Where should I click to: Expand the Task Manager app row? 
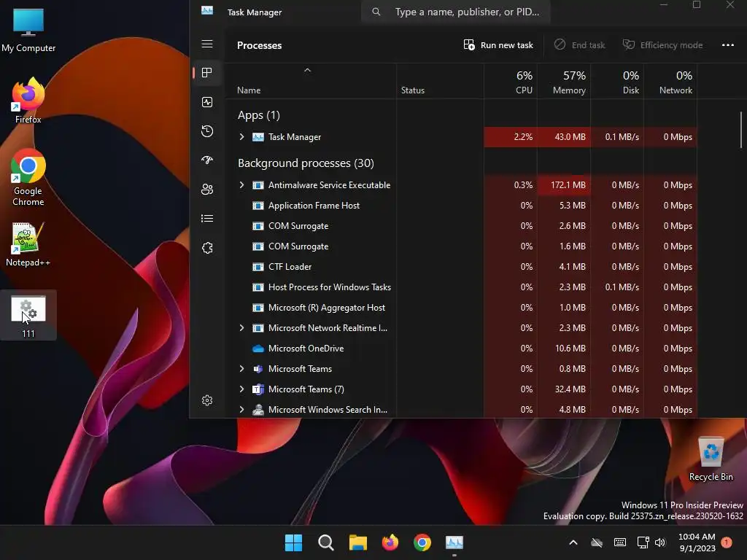[x=241, y=136]
